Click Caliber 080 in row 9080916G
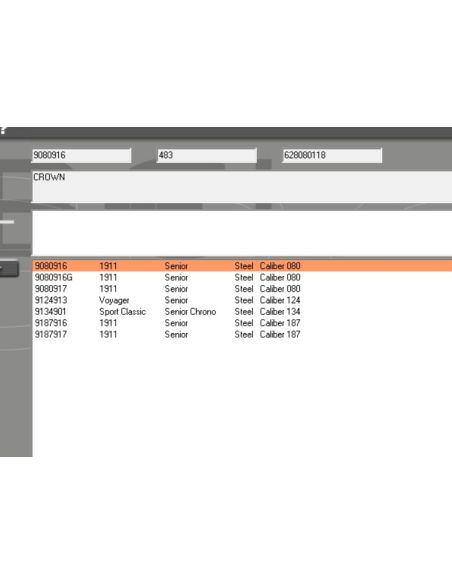 (280, 277)
